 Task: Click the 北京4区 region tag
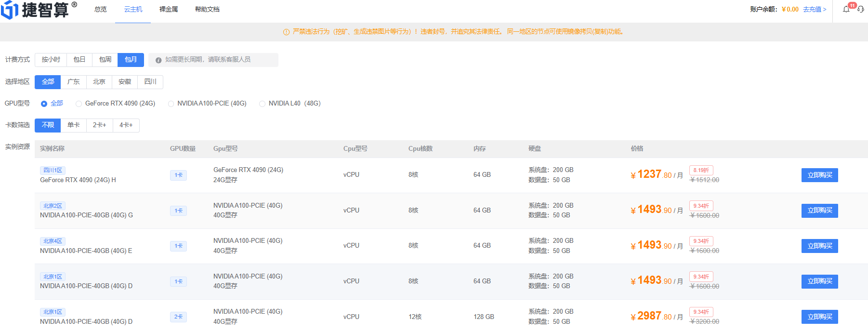click(x=53, y=241)
